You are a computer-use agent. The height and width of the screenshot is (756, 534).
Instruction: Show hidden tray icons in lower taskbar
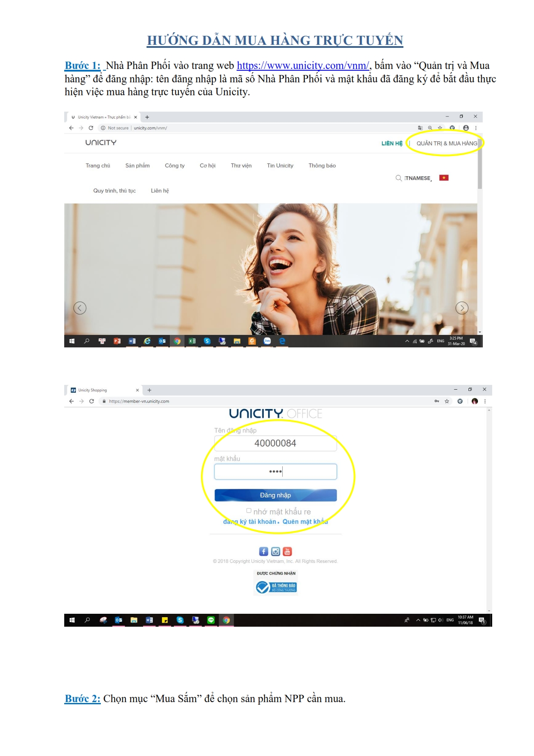(x=418, y=620)
